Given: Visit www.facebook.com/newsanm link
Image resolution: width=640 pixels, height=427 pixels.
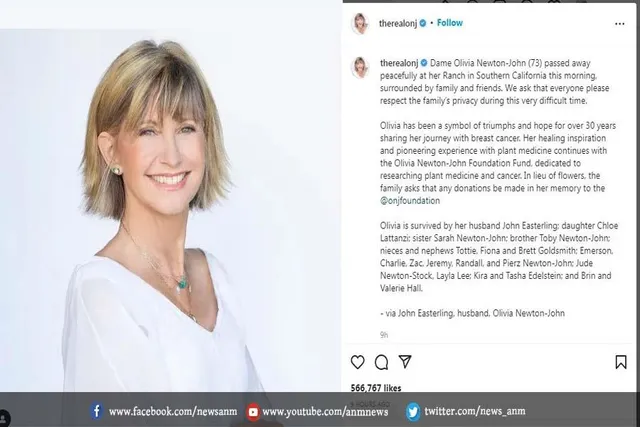Looking at the screenshot, I should pos(173,411).
